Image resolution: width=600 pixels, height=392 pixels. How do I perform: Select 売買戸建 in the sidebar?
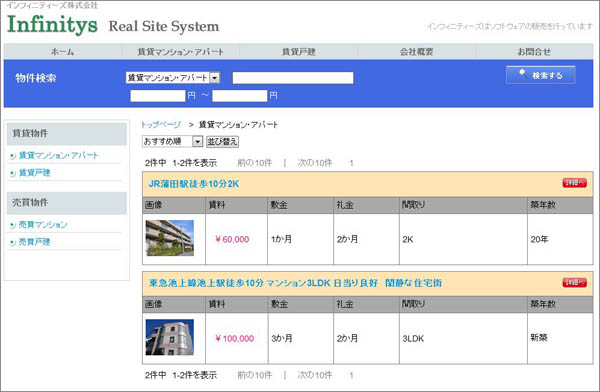[34, 242]
